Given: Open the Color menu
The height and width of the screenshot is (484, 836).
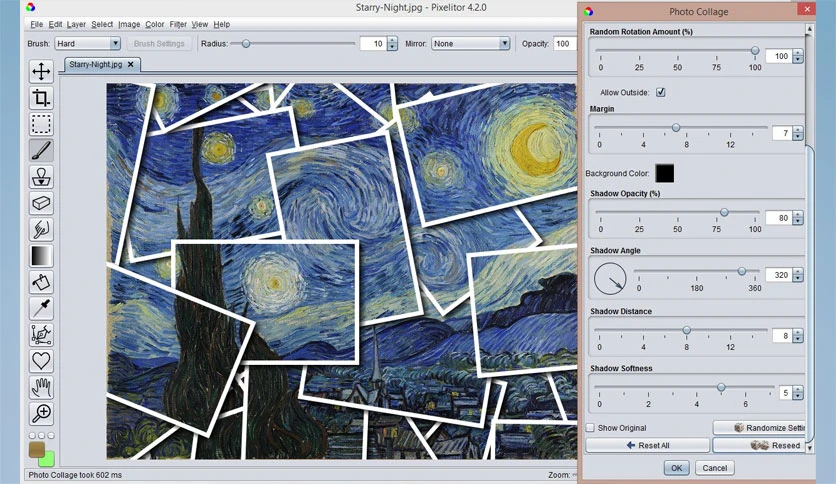Looking at the screenshot, I should (155, 24).
